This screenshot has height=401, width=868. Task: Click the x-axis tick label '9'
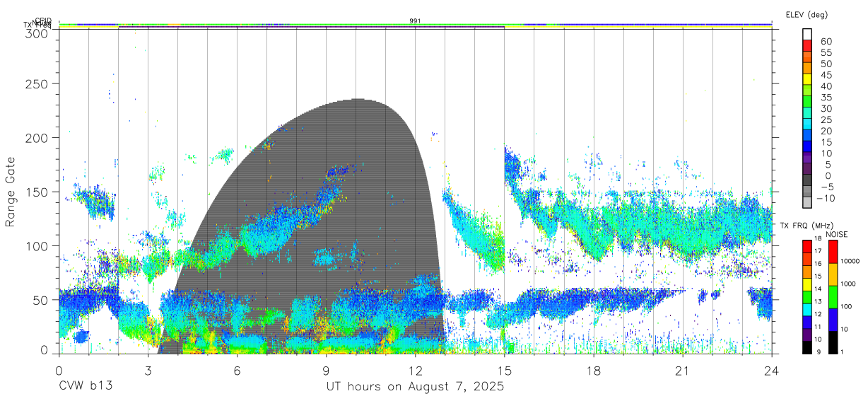tap(326, 371)
